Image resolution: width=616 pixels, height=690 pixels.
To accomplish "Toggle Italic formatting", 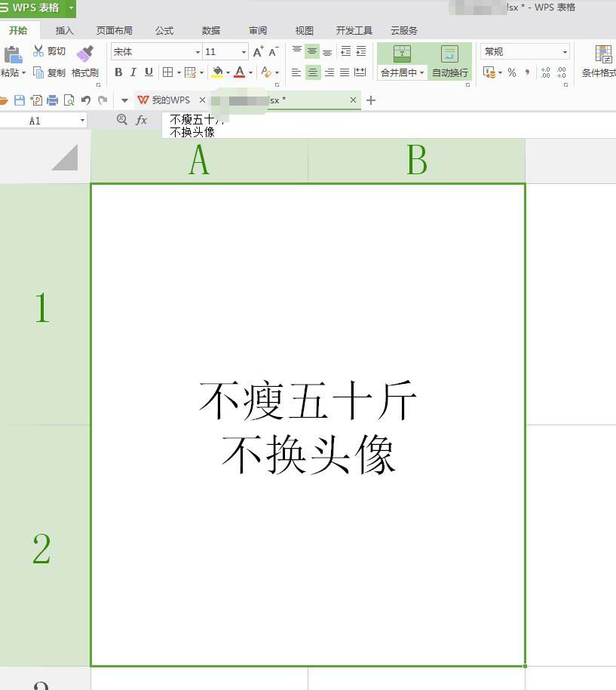I will click(x=133, y=72).
